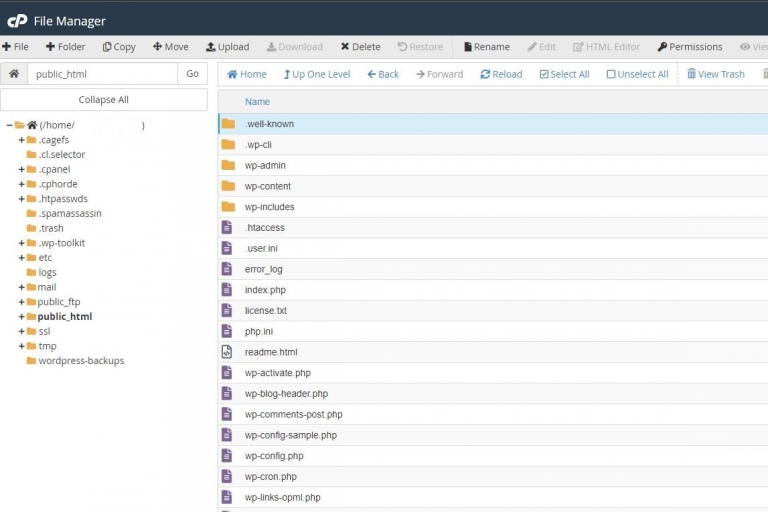Create a new file with + File
This screenshot has height=512, width=768.
tap(15, 47)
